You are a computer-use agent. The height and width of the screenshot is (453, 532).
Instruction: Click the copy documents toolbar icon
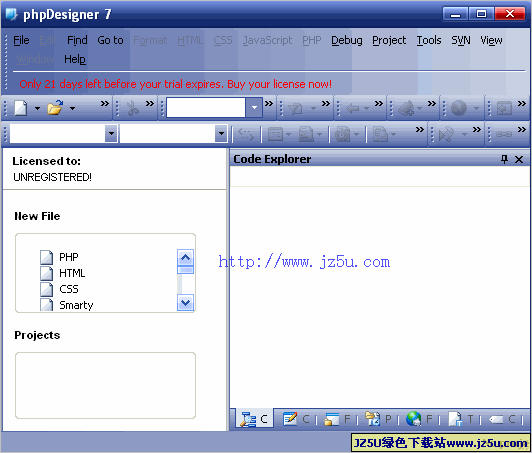380,134
